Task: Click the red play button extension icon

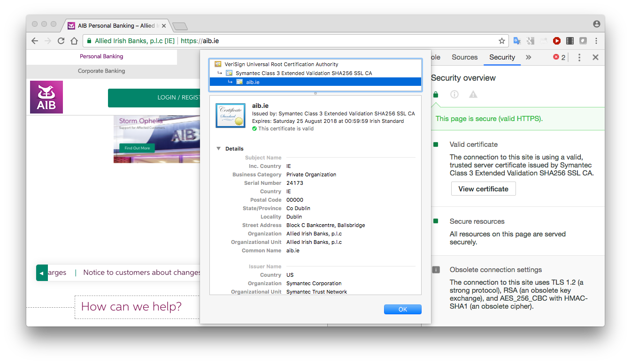Action: click(556, 41)
